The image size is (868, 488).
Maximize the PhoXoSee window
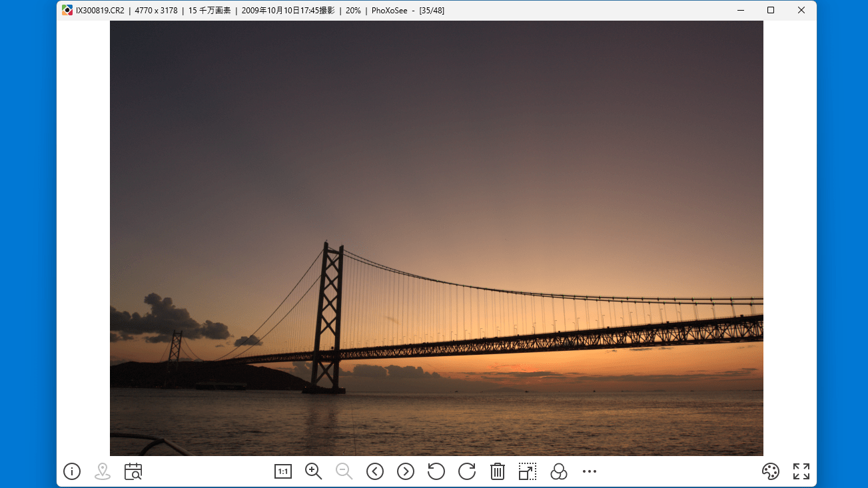[x=771, y=10]
